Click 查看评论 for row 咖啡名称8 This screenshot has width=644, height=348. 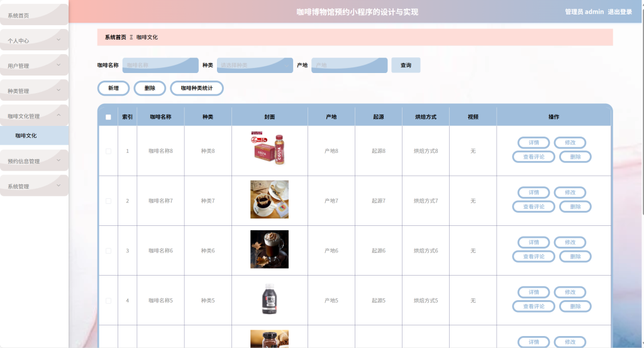click(x=533, y=157)
